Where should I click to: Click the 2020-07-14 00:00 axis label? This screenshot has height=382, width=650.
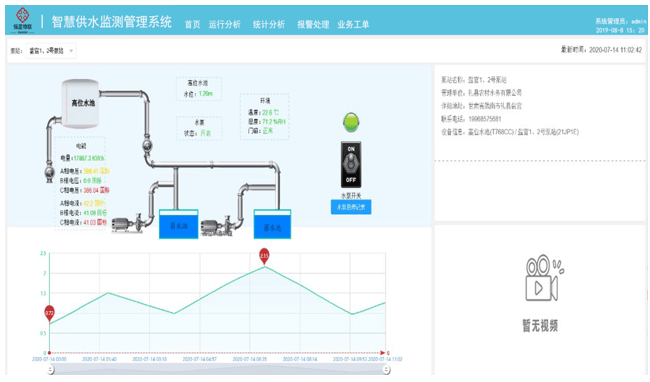[49, 359]
